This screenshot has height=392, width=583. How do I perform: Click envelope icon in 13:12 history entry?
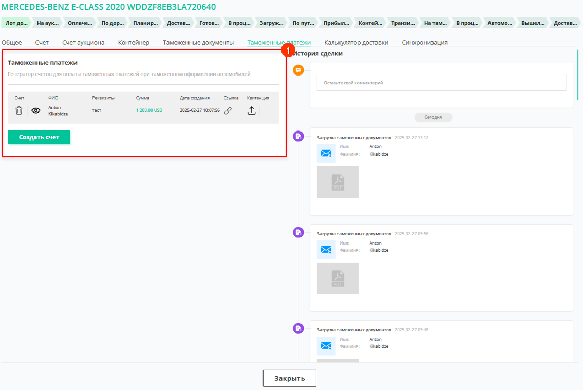326,153
